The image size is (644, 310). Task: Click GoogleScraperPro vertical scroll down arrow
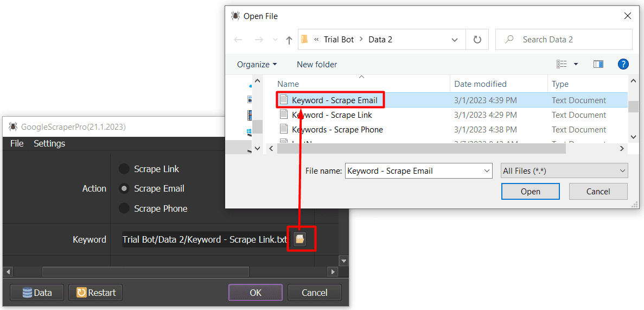pos(344,261)
